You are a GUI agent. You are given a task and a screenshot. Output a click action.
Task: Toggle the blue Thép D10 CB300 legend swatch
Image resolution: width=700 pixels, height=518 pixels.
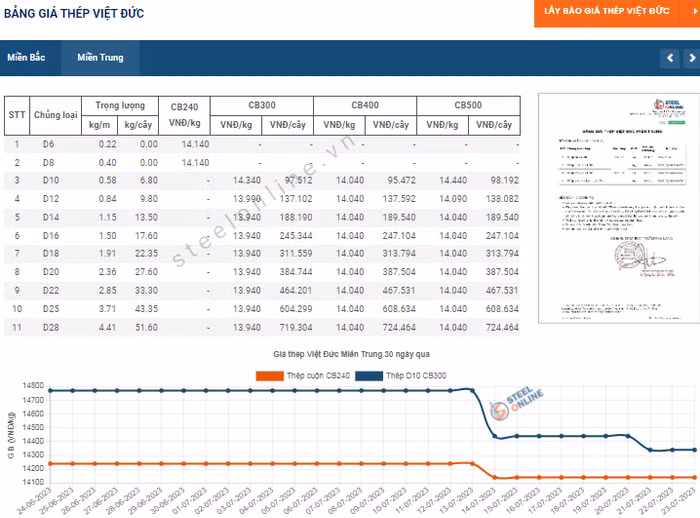click(369, 376)
